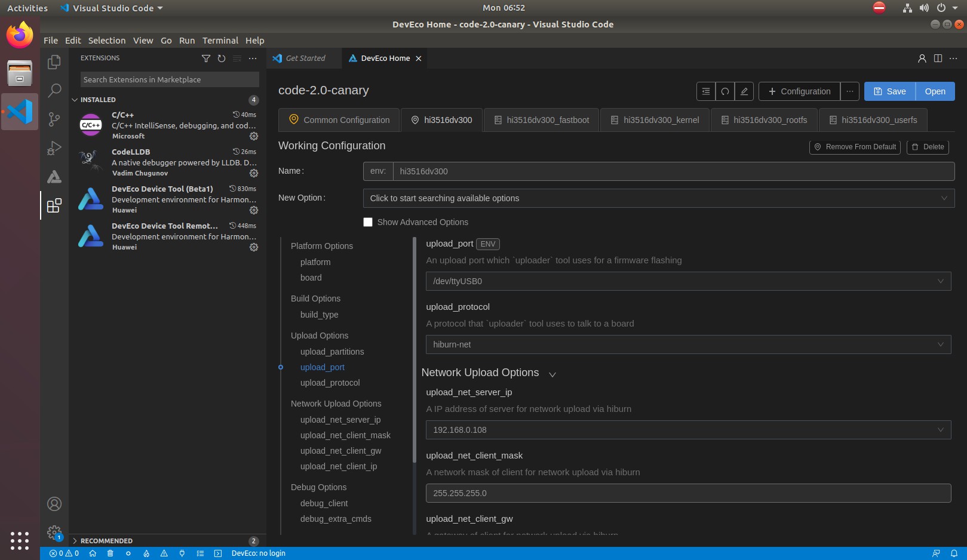Open the New Option search dropdown
The image size is (967, 560).
(659, 198)
